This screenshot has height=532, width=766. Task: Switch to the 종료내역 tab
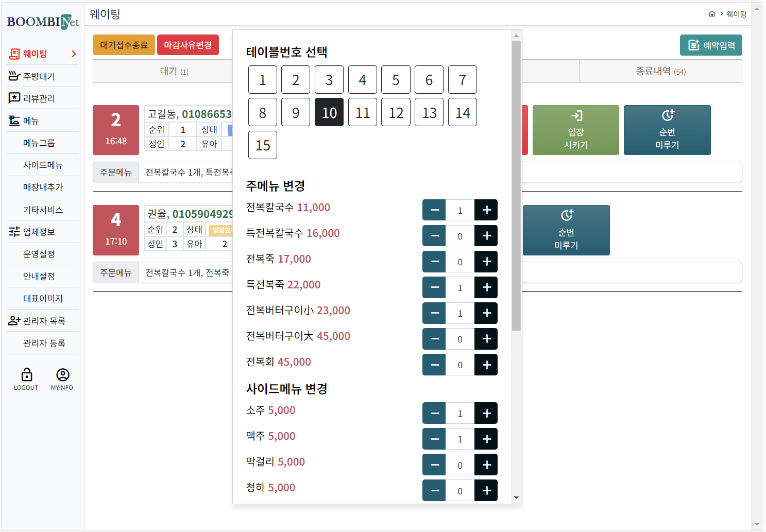click(660, 71)
